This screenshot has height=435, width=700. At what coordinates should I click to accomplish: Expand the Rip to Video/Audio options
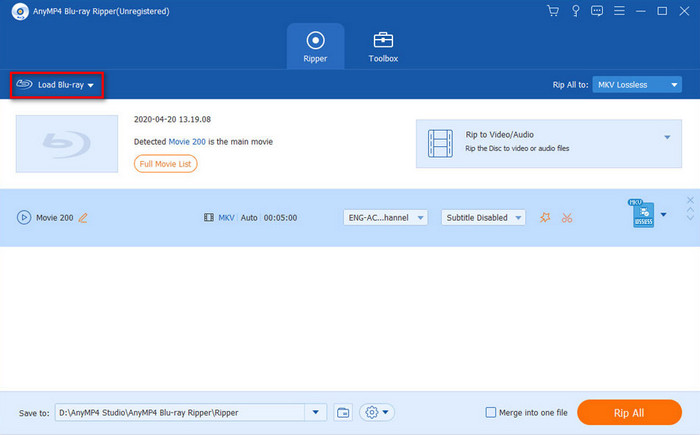click(667, 137)
